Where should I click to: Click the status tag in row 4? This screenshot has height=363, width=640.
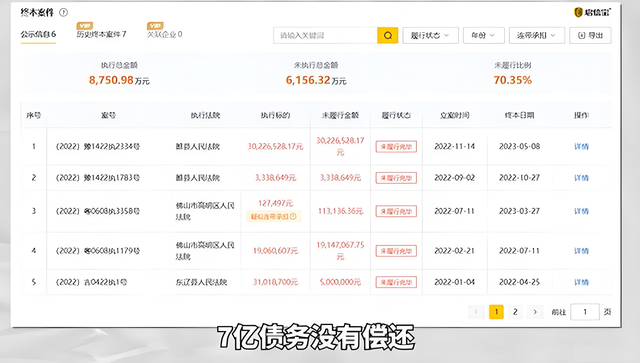pos(396,251)
